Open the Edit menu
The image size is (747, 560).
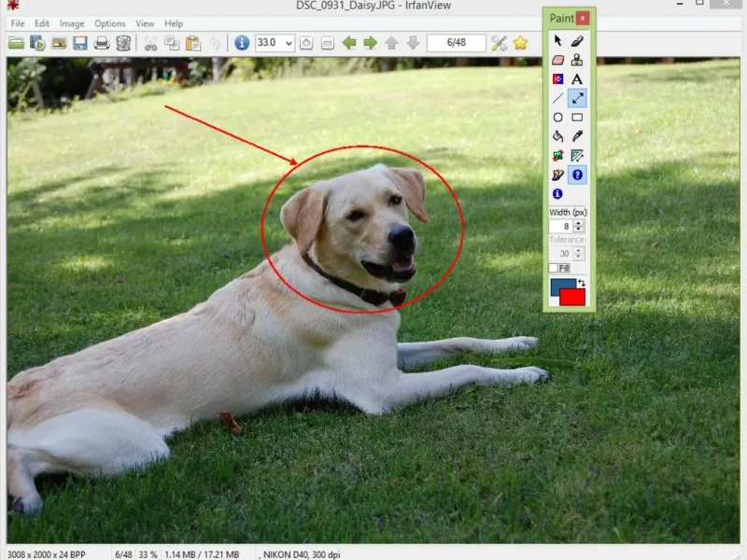point(42,23)
